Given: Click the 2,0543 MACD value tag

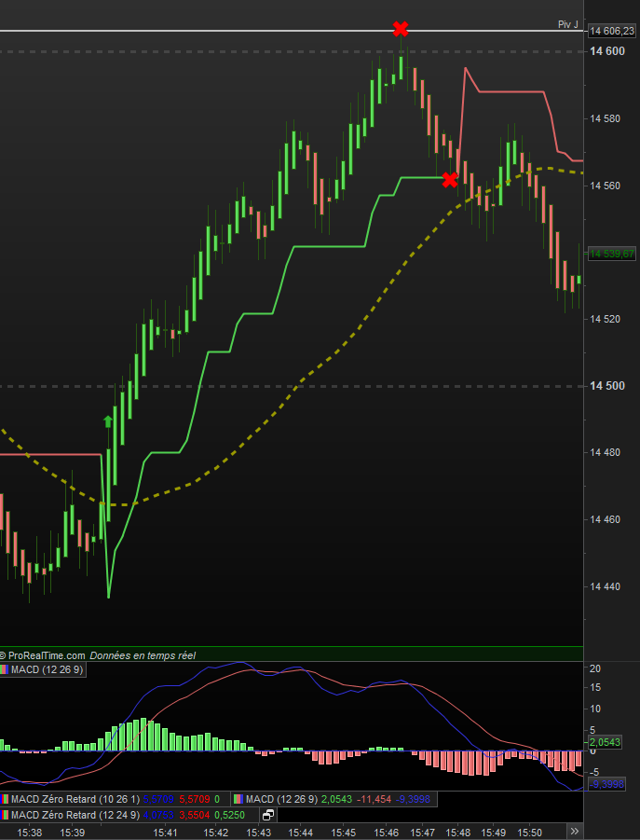Looking at the screenshot, I should (x=606, y=742).
